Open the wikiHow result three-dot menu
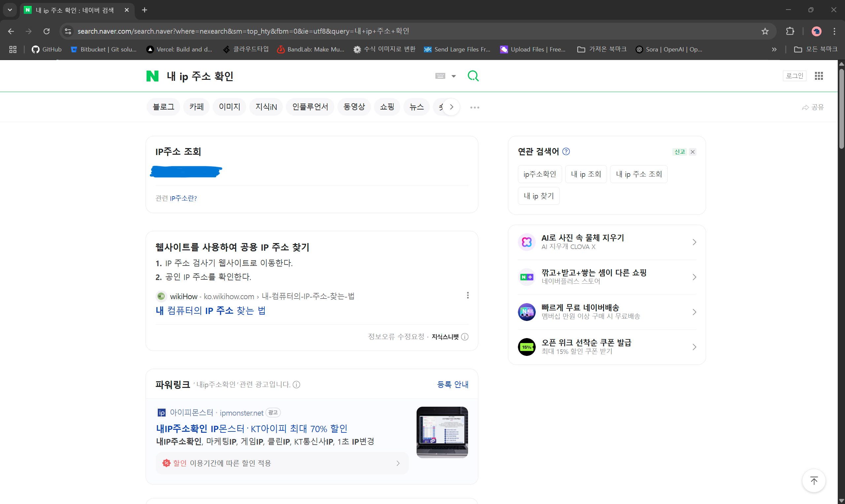This screenshot has width=845, height=504. 467,296
